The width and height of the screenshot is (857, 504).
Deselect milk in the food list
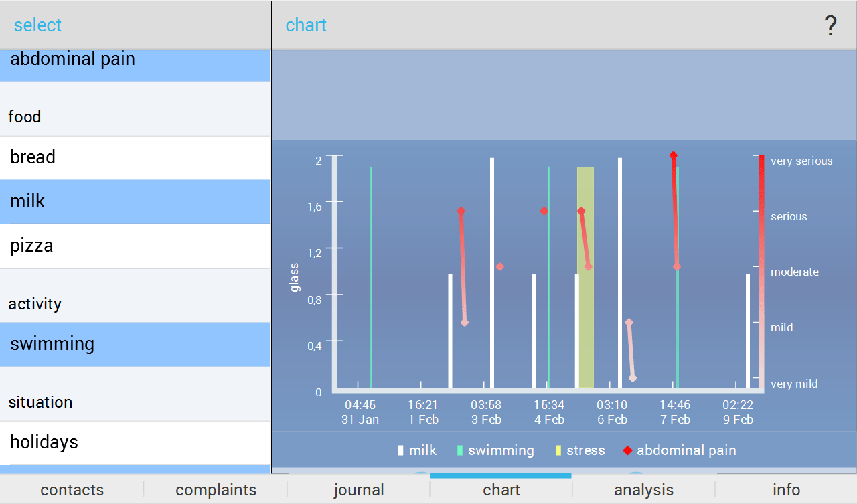tap(135, 201)
